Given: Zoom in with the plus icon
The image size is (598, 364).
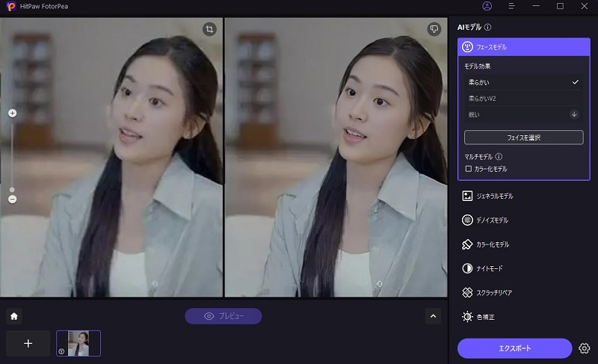Looking at the screenshot, I should (12, 113).
